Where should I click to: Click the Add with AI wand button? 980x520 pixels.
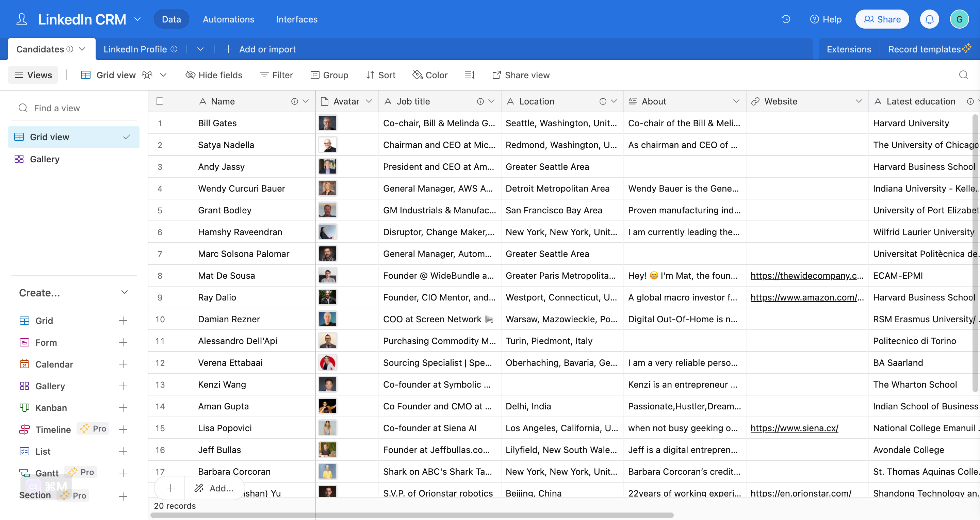pyautogui.click(x=214, y=488)
